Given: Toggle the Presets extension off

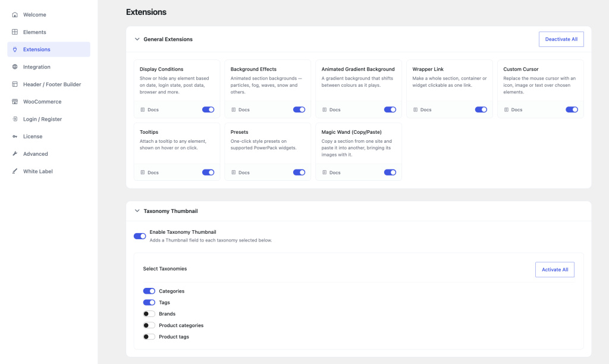Looking at the screenshot, I should click(x=299, y=172).
